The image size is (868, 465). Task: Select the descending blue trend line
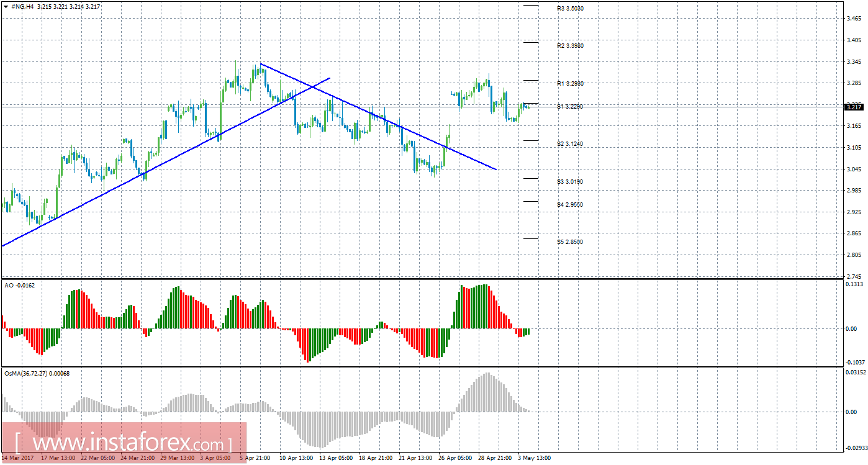coord(379,116)
